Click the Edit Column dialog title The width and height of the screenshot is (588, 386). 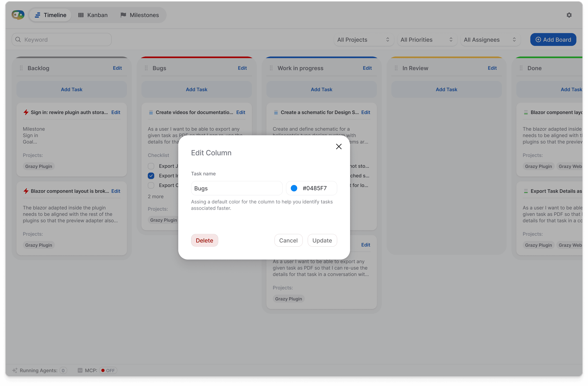tap(211, 153)
